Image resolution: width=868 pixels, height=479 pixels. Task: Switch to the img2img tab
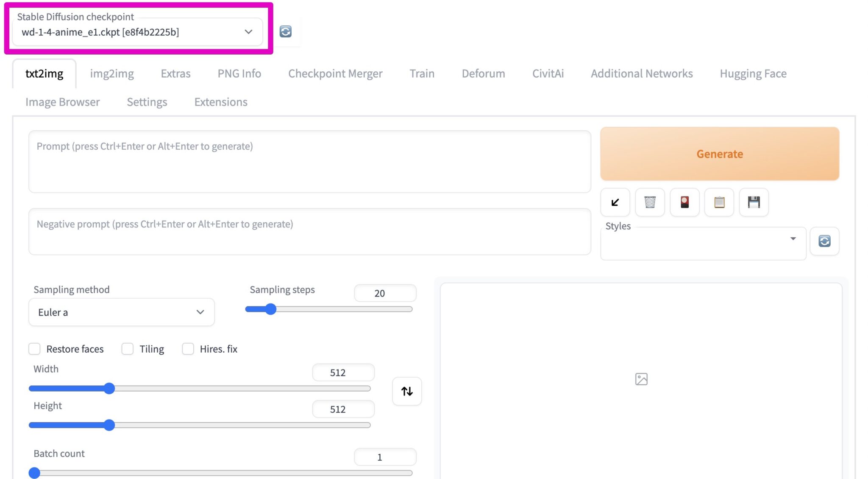coord(111,73)
